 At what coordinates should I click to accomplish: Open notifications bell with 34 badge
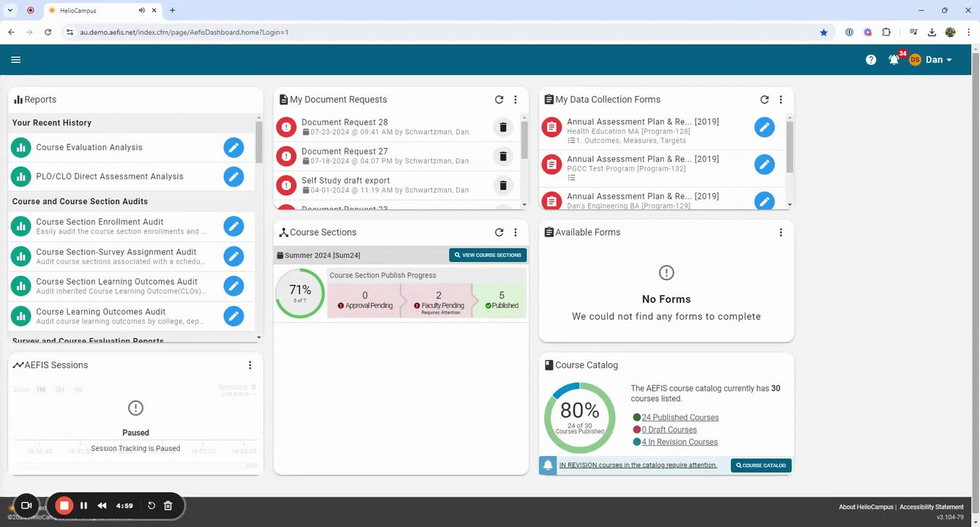[x=894, y=59]
